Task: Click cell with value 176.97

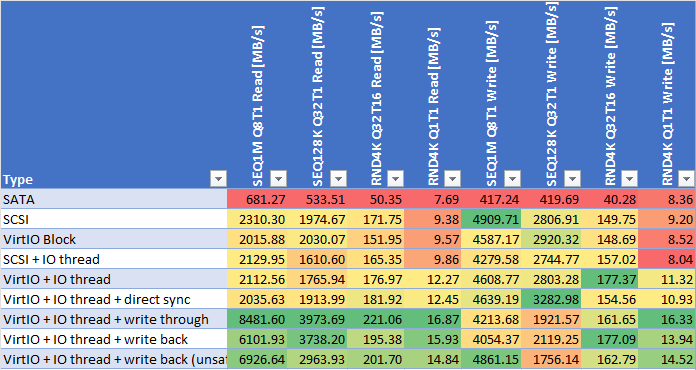Action: coord(376,279)
